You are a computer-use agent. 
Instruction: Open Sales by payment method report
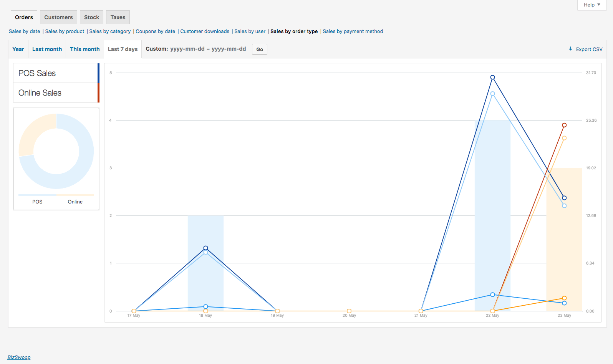point(353,31)
